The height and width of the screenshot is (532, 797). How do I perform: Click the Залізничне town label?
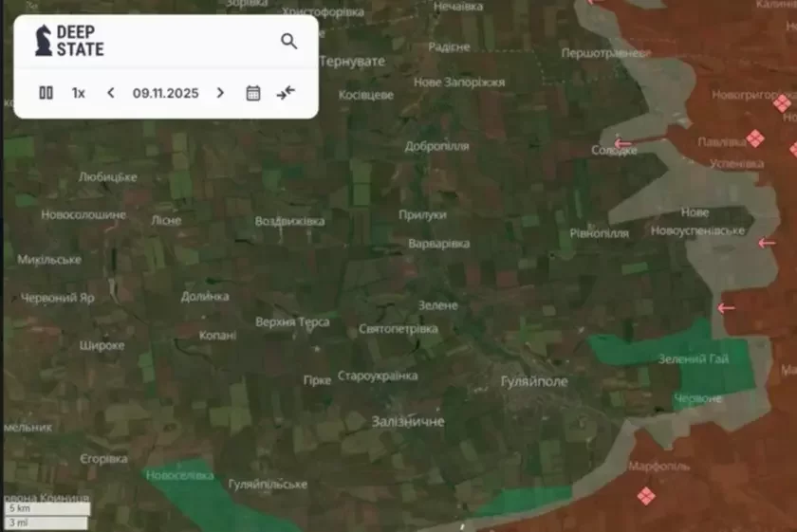408,421
